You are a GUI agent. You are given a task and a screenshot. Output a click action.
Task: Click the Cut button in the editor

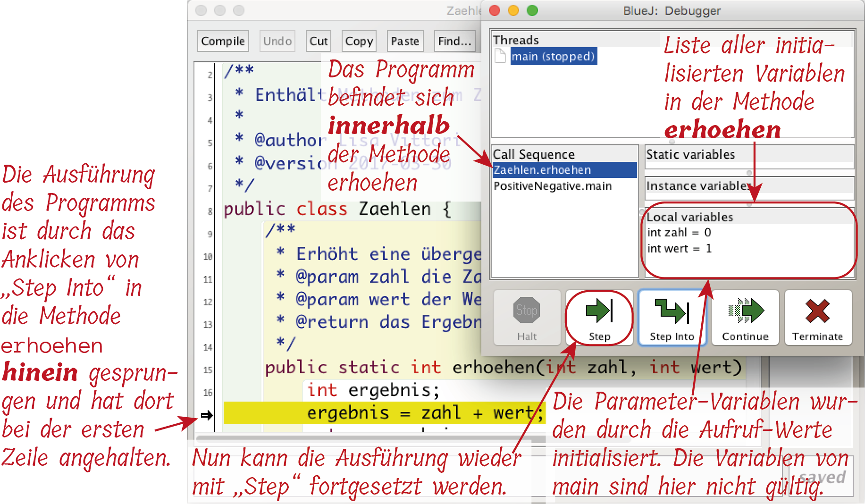[x=319, y=41]
